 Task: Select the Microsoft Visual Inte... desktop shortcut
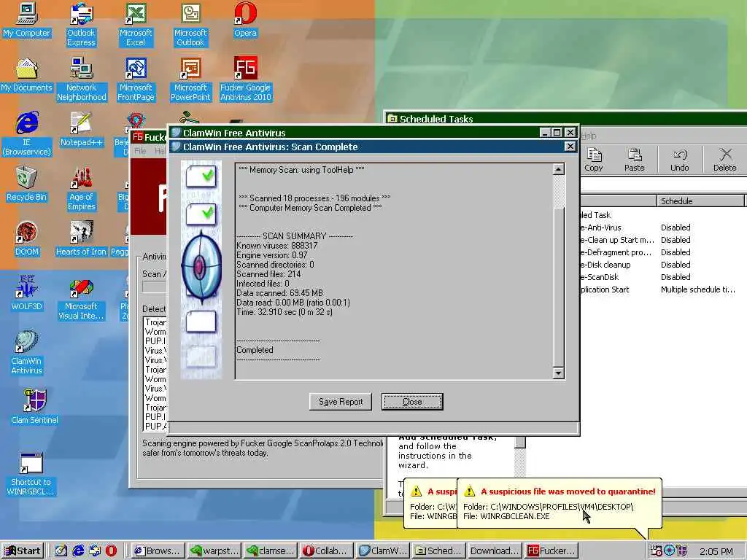point(81,298)
